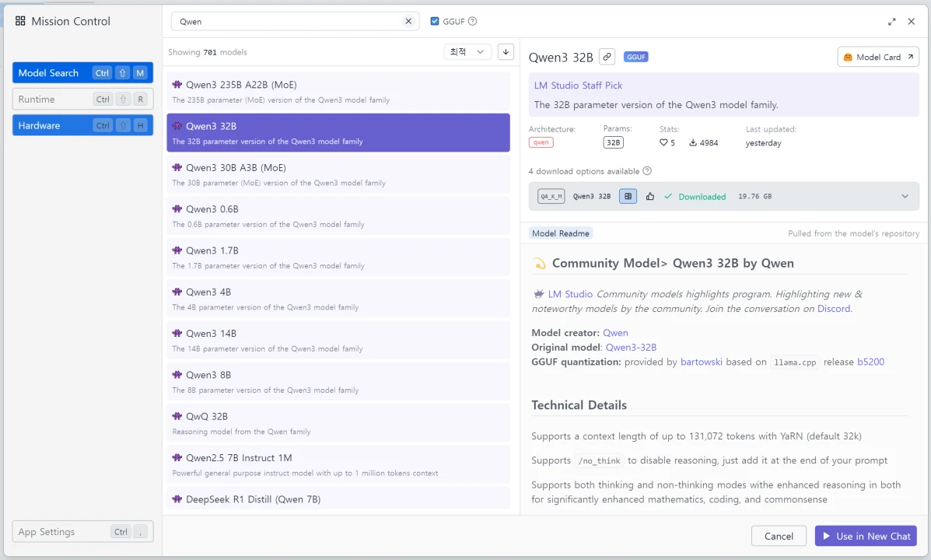
Task: Select Qwen3 14B in model list
Action: click(338, 340)
